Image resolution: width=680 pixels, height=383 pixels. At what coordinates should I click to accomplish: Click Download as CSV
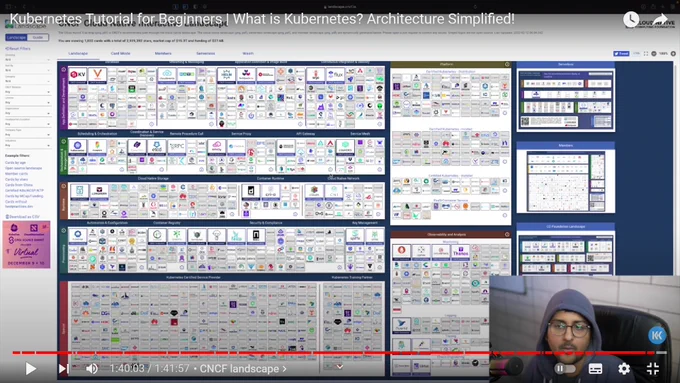click(22, 216)
